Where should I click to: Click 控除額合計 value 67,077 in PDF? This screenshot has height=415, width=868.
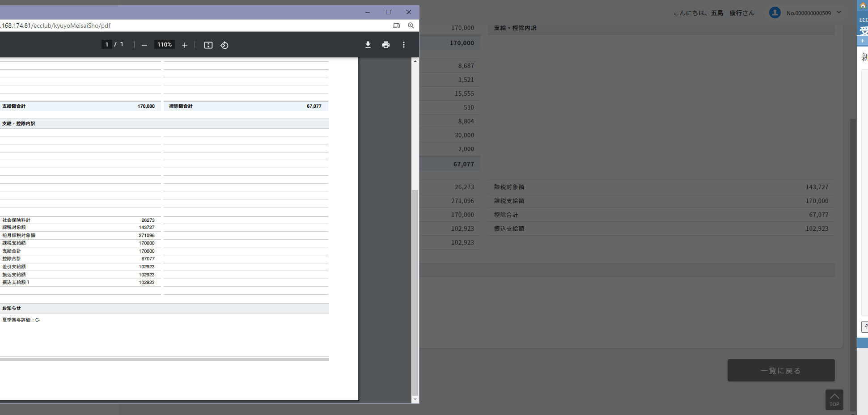tap(314, 106)
